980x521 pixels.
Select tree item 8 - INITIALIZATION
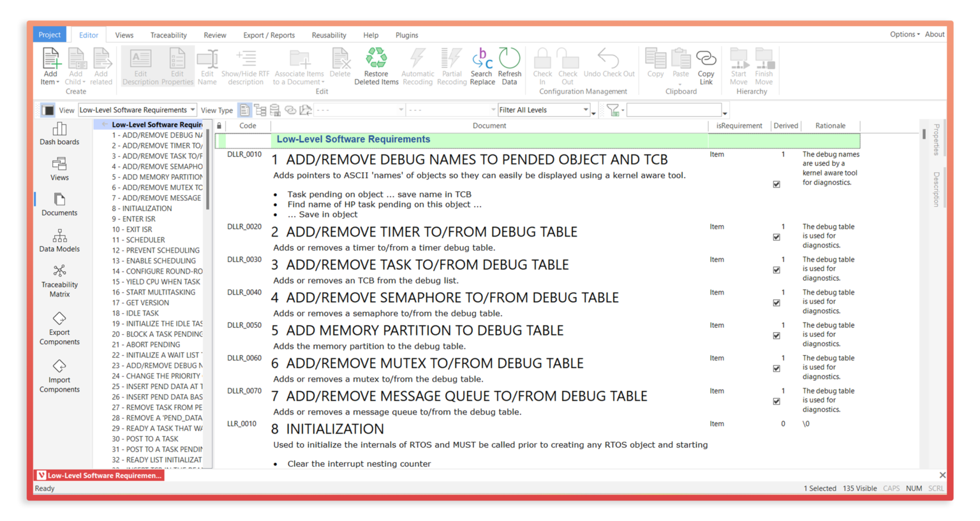[x=143, y=208]
